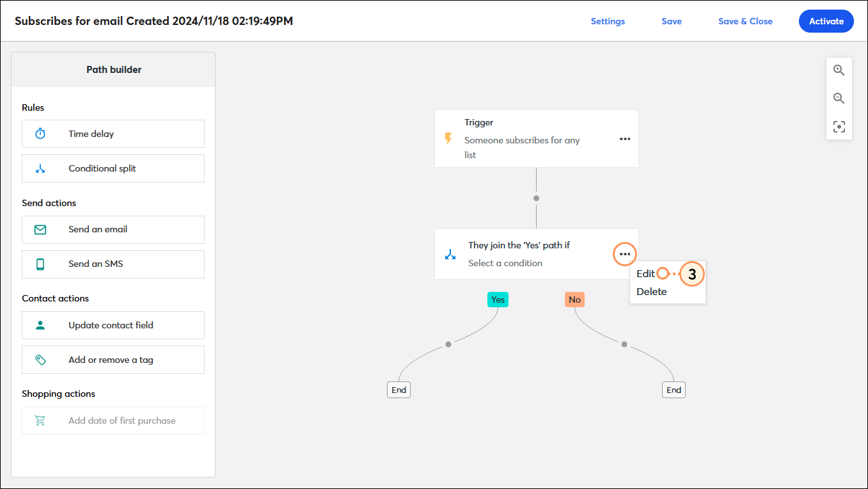Click the fit-to-screen focus icon

[839, 127]
